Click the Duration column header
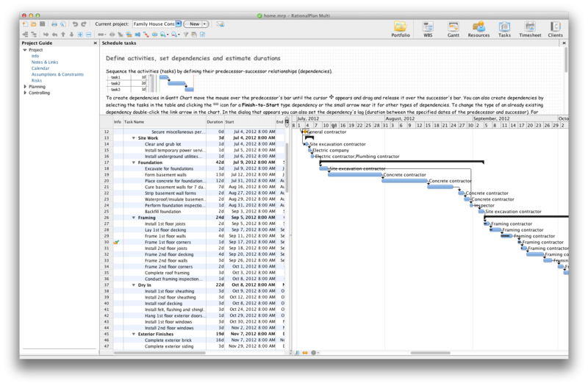Image resolution: width=588 pixels, height=386 pixels. click(x=215, y=122)
